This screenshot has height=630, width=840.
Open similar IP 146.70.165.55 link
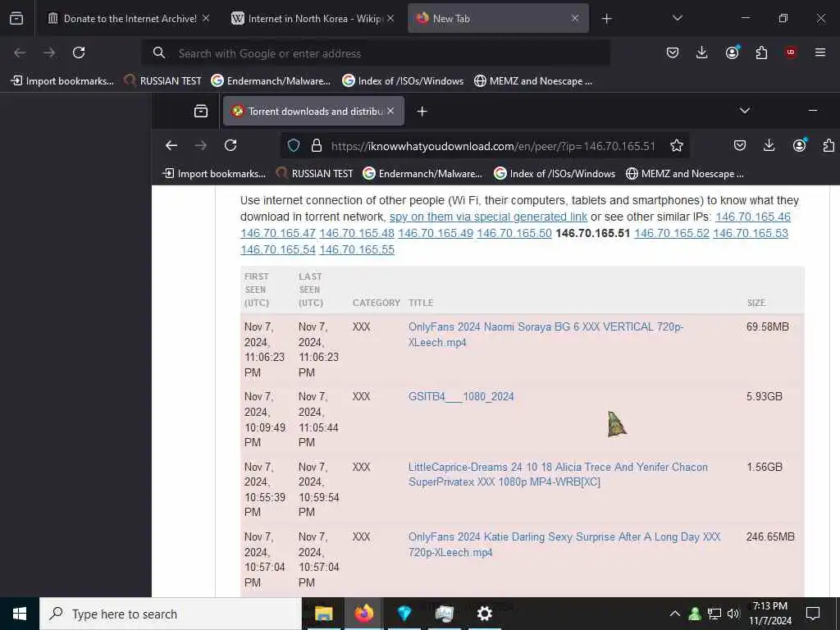tap(357, 249)
